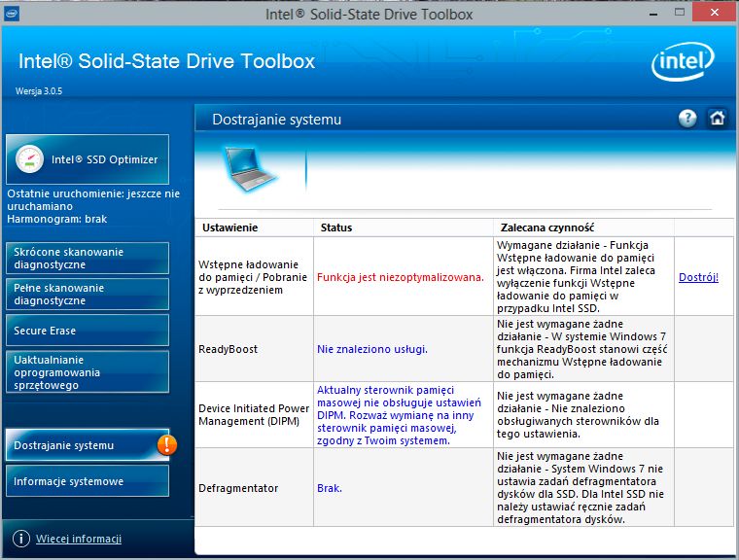This screenshot has height=560, width=739.
Task: Click the laptop illustration in the panel header
Action: click(249, 169)
